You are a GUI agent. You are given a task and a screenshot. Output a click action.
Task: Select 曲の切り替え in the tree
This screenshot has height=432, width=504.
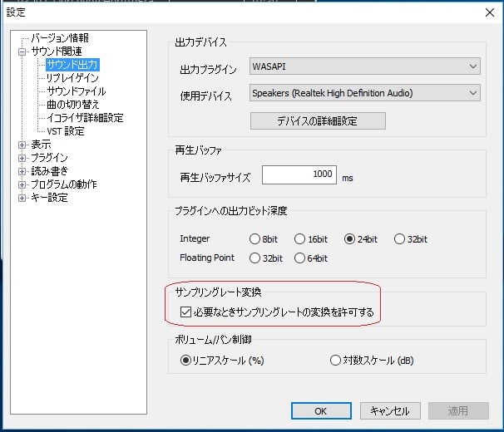pos(73,105)
